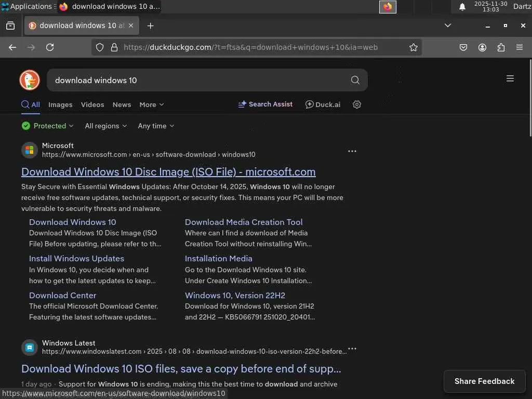Viewport: 532px width, 399px height.
Task: Open options for the Microsoft result
Action: 352,151
